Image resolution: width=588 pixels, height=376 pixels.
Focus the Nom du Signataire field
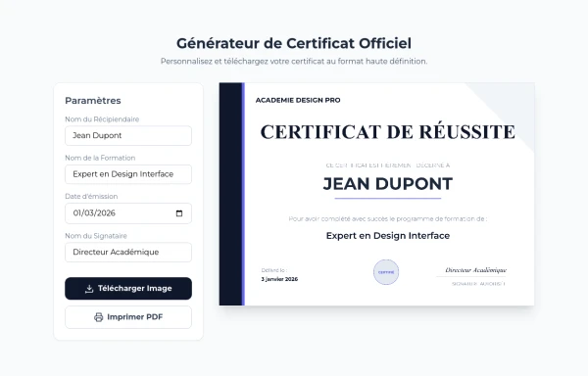128,252
